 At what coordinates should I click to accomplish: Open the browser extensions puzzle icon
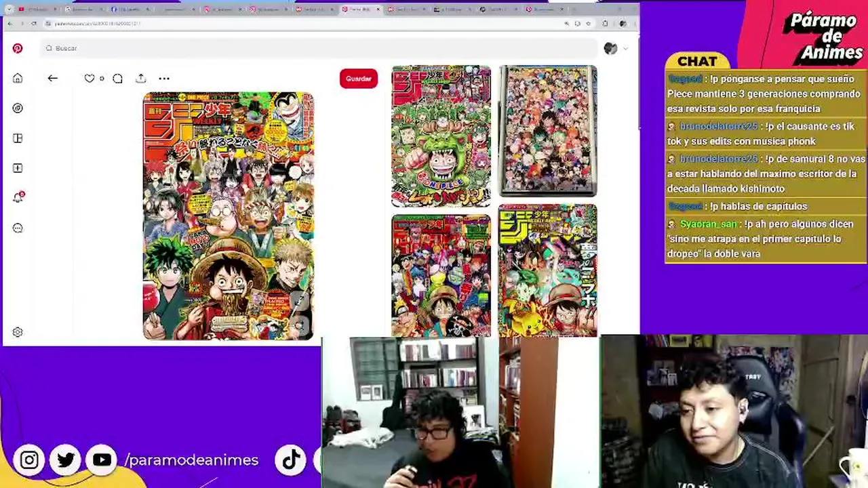[605, 24]
